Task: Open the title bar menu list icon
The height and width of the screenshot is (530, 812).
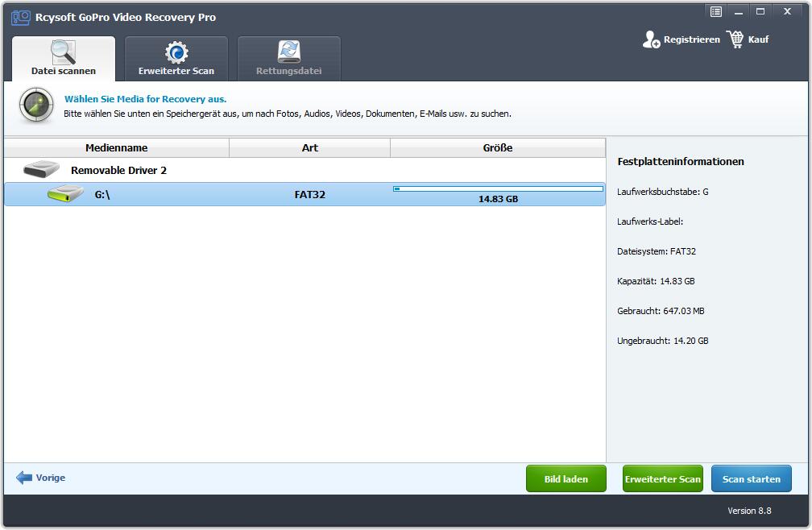Action: click(x=715, y=11)
